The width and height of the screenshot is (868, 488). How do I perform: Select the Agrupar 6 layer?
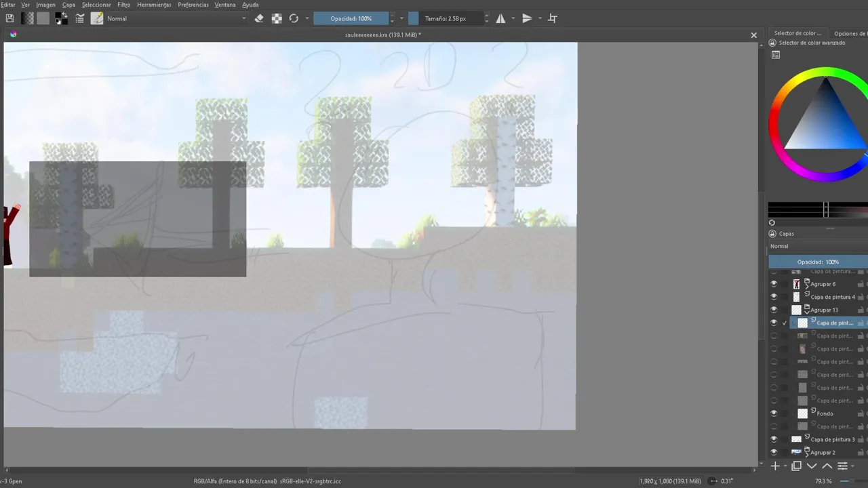(823, 284)
